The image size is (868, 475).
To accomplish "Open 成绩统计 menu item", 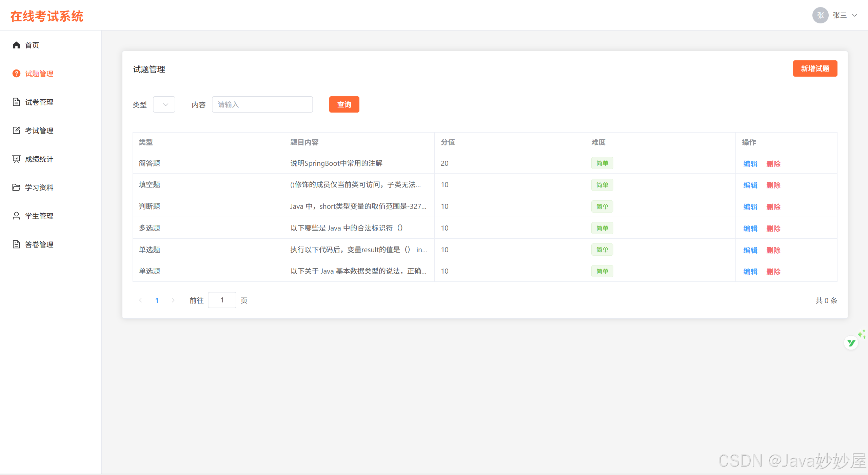I will (x=39, y=159).
